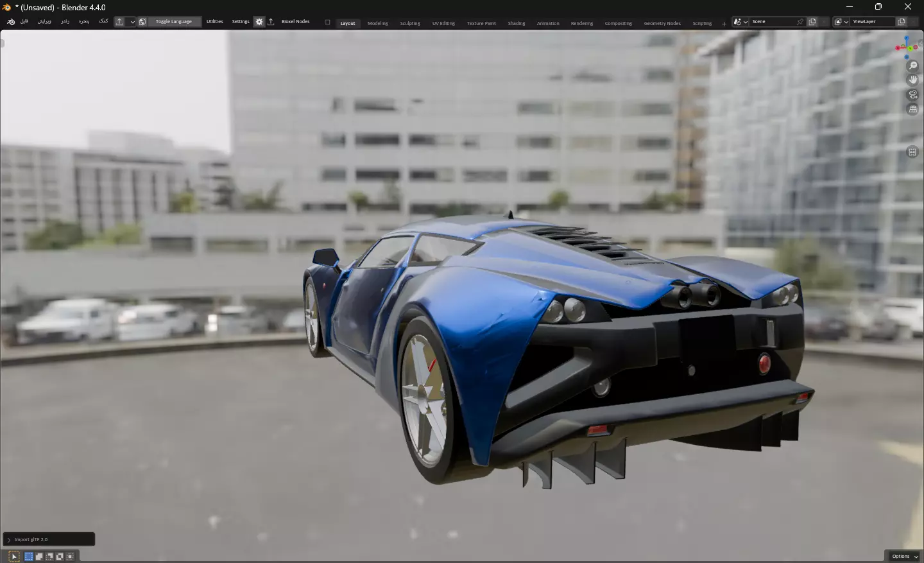Click the hand pan view icon
The height and width of the screenshot is (563, 924).
(x=913, y=80)
